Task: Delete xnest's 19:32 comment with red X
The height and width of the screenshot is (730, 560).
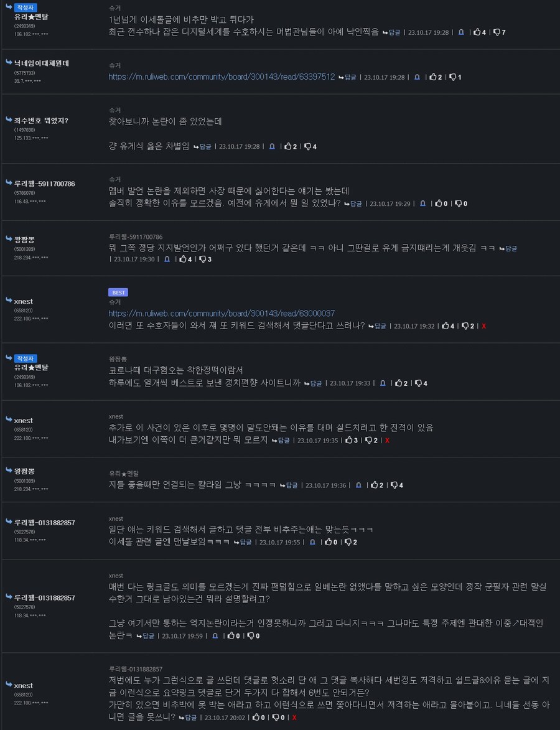Action: pyautogui.click(x=483, y=326)
